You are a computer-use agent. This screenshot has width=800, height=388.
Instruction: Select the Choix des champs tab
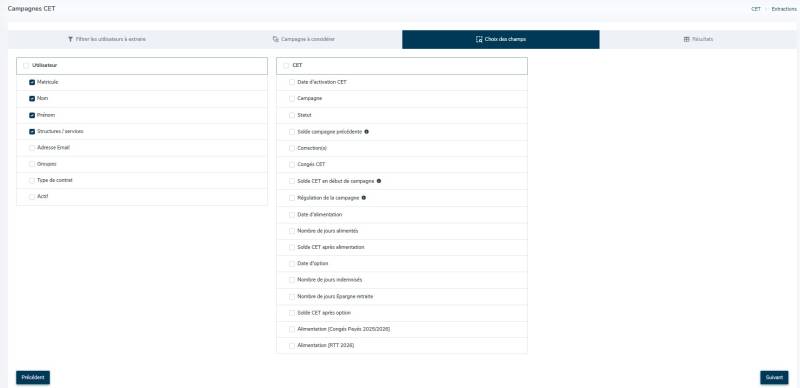click(501, 39)
